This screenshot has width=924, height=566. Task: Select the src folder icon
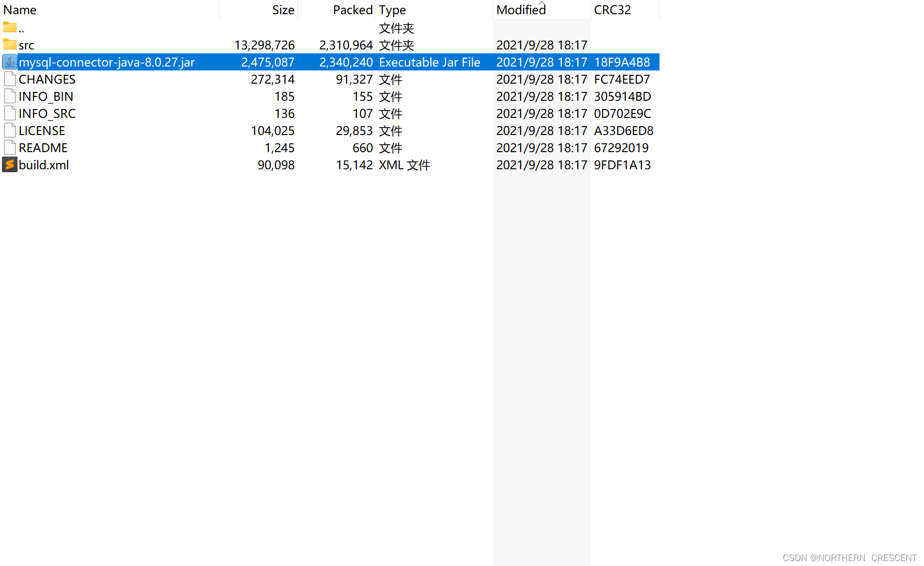(x=10, y=45)
